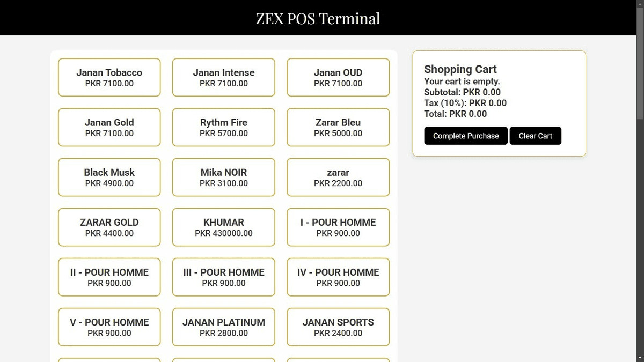Add Mika NOIR to the cart
The width and height of the screenshot is (644, 362).
point(223,177)
